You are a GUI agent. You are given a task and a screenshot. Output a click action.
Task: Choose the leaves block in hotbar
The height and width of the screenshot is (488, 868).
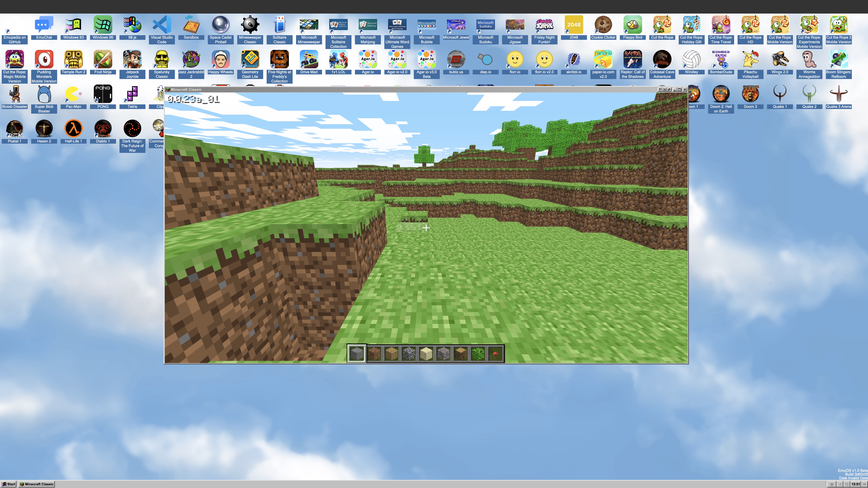pyautogui.click(x=478, y=354)
